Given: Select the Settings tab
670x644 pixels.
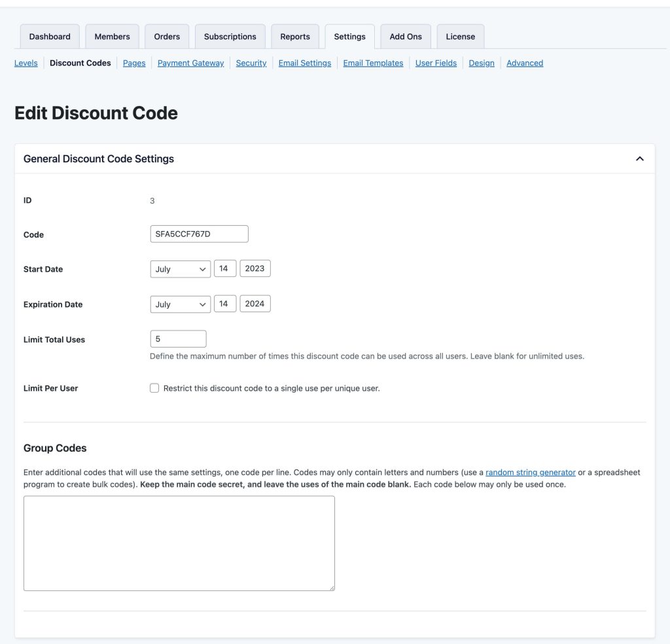Looking at the screenshot, I should [x=349, y=37].
